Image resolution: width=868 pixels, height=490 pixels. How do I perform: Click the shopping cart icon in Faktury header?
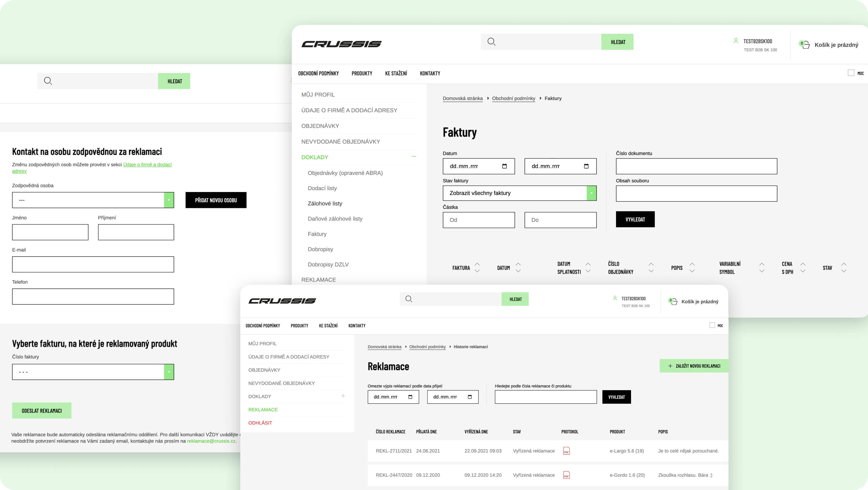(805, 45)
